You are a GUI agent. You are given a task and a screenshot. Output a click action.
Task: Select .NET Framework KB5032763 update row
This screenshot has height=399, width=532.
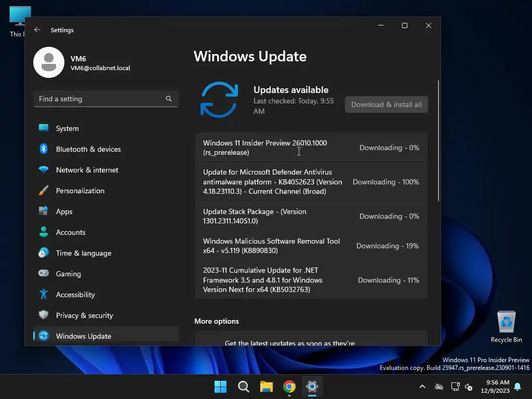click(311, 280)
